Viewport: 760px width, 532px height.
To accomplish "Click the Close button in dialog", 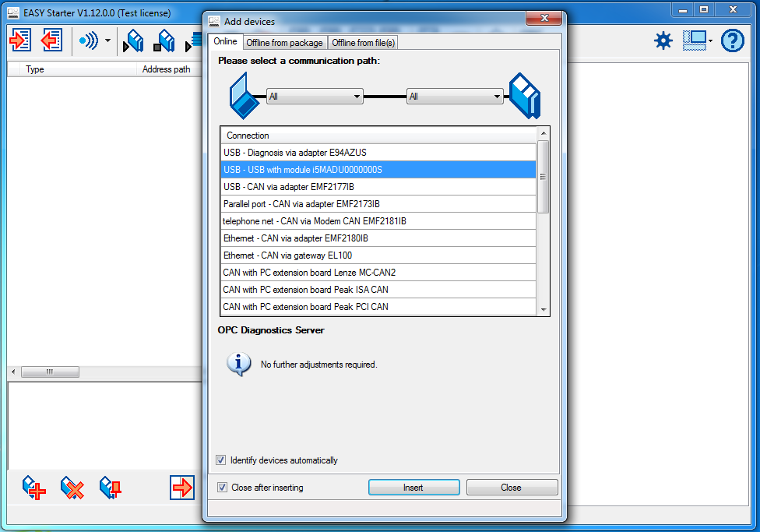I will point(512,488).
